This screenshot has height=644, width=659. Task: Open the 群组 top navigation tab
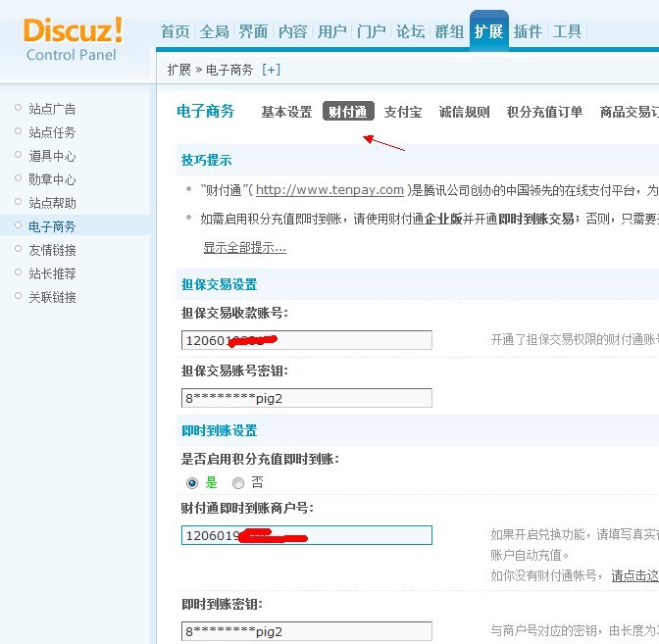coord(449,31)
